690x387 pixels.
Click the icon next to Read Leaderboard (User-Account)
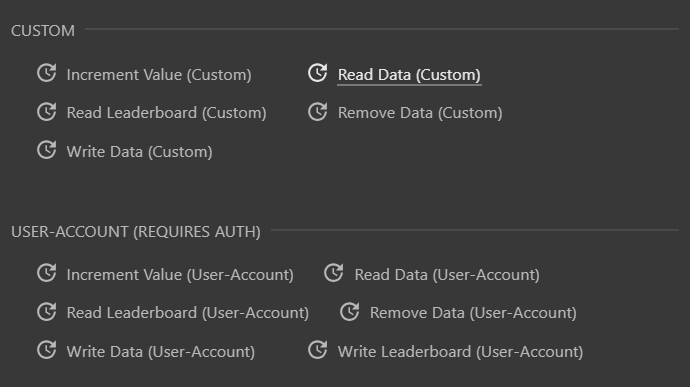pyautogui.click(x=47, y=312)
